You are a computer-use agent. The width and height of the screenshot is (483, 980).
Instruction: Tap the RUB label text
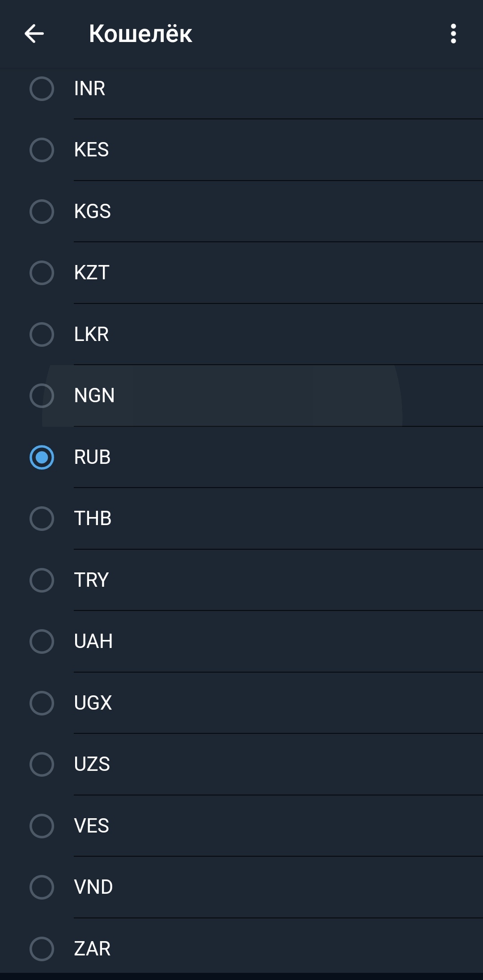click(92, 457)
